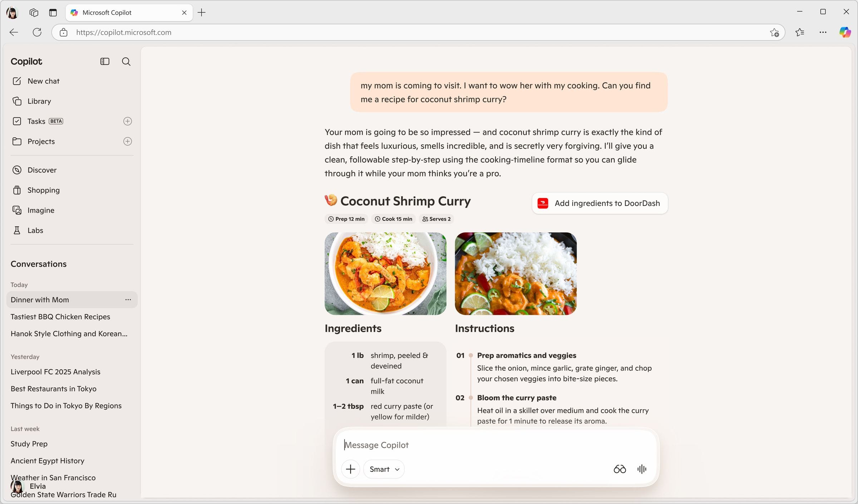The height and width of the screenshot is (504, 858).
Task: Click Add ingredients to DoorDash button
Action: tap(600, 203)
